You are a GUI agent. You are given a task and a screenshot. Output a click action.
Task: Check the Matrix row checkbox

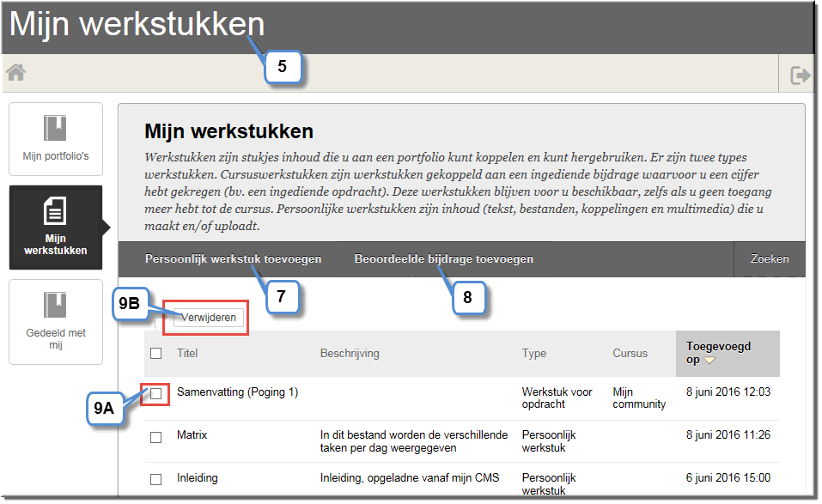[x=155, y=437]
